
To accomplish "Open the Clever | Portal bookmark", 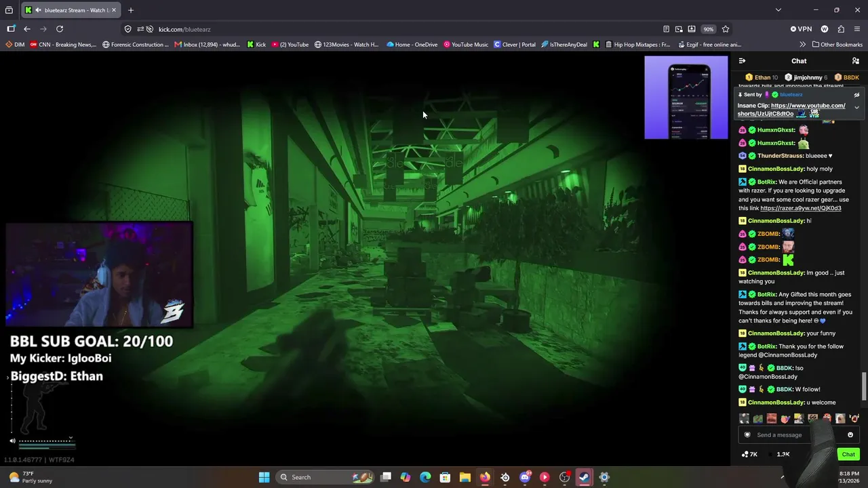I will pos(515,45).
